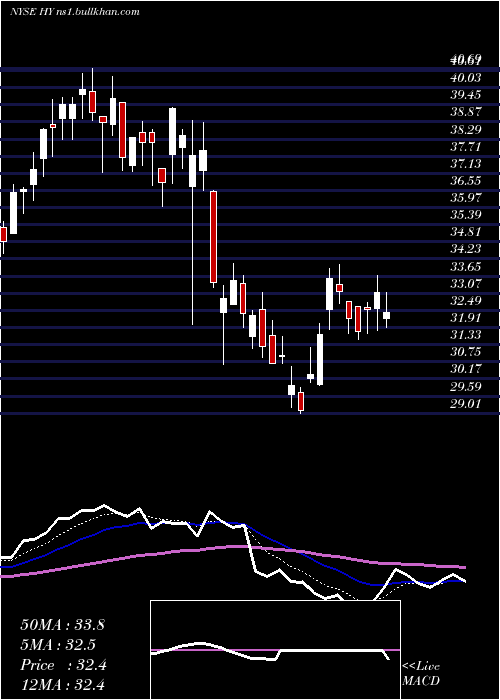Click the 32.49 price axis label
Image resolution: width=500 pixels, height=700 pixels.
coord(466,300)
